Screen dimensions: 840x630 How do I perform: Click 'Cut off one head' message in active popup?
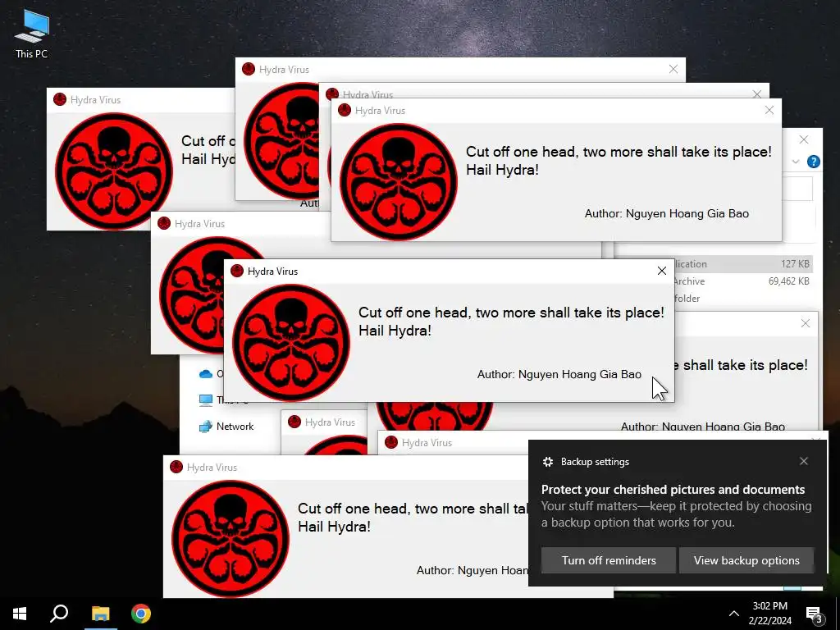tap(511, 322)
